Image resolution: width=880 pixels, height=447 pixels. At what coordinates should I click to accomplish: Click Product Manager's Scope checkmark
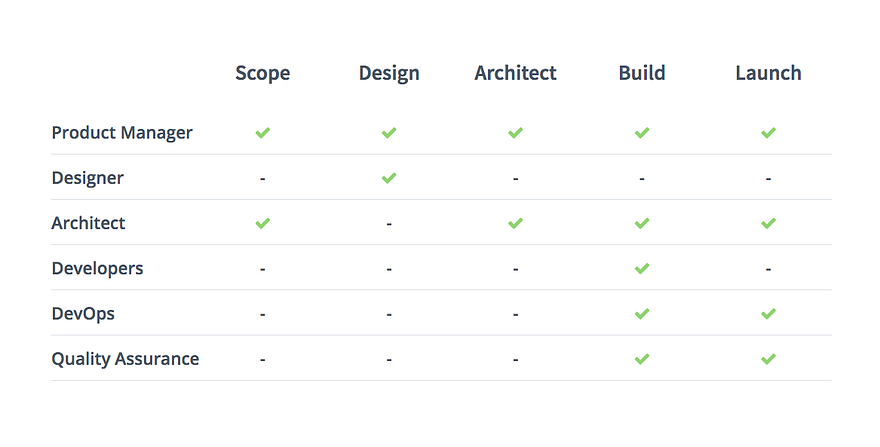pos(262,133)
